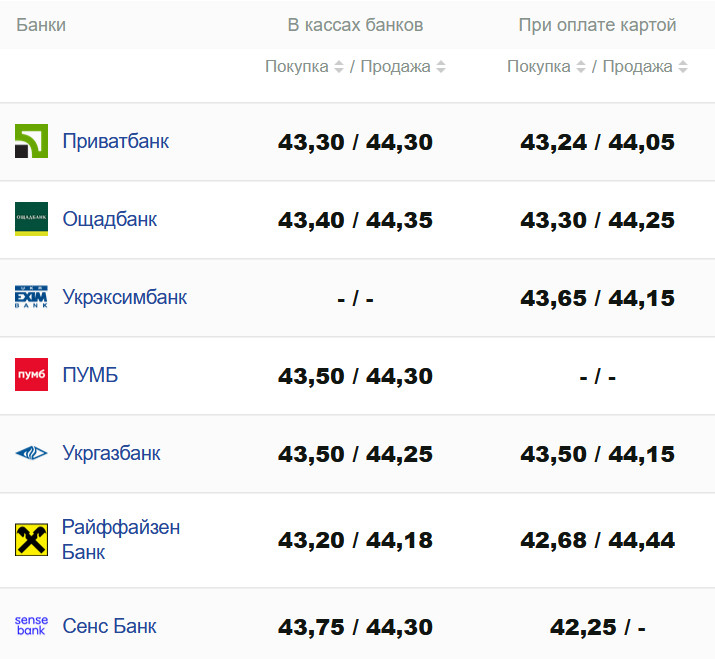Click the Sense Bank logo icon
The image size is (715, 659).
tap(31, 627)
